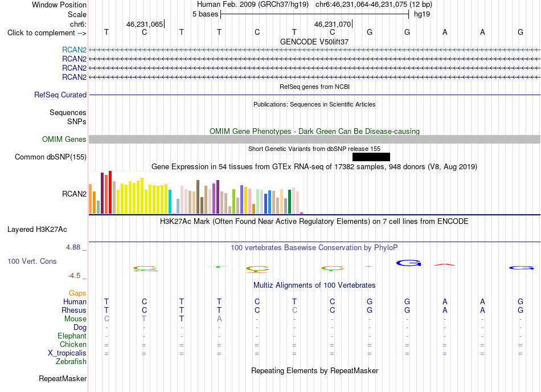Click the GTEx 'Gene Expression in 54 tissues' title
This screenshot has height=392, width=541.
pos(314,167)
